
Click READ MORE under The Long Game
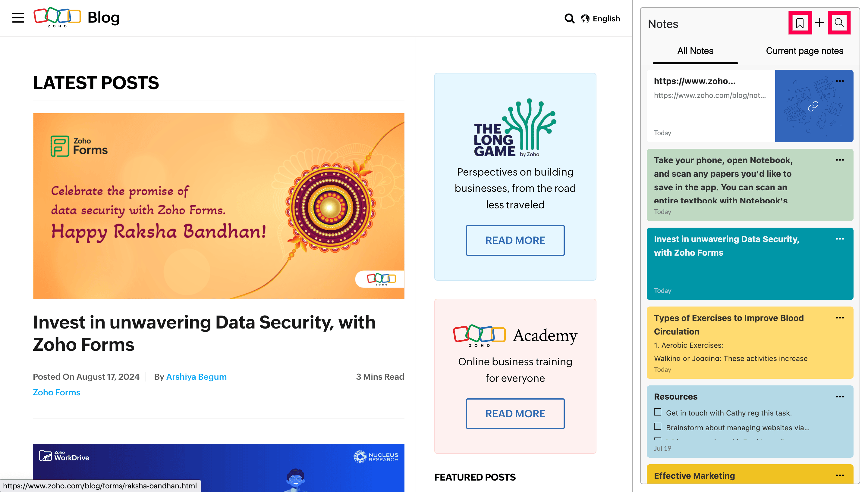515,240
